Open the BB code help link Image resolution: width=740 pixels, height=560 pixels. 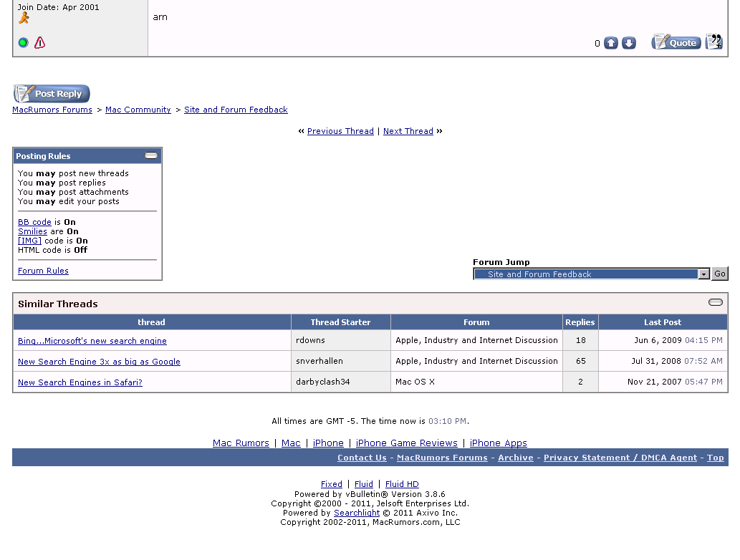(34, 222)
